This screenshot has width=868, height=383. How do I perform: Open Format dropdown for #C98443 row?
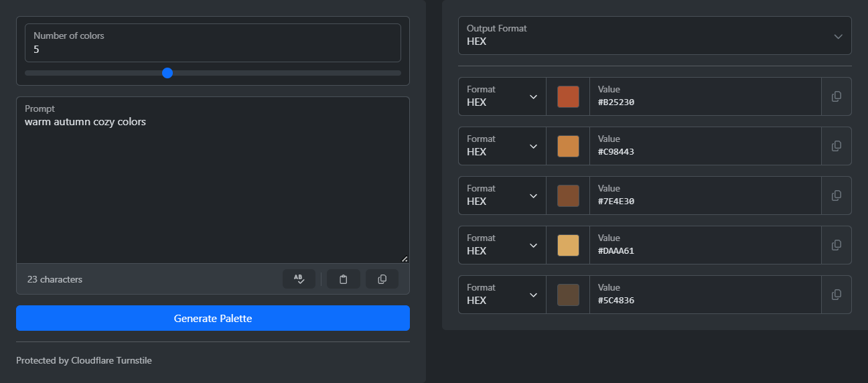502,146
